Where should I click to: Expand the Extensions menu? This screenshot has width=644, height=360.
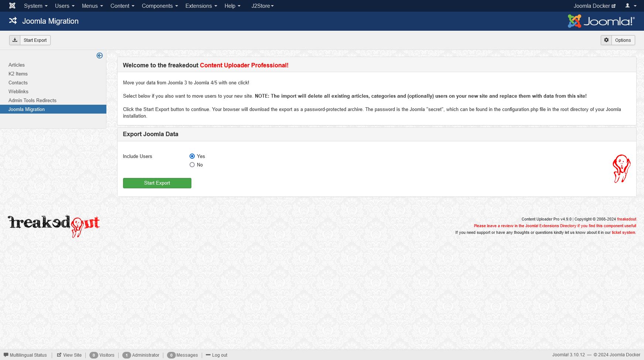(201, 6)
